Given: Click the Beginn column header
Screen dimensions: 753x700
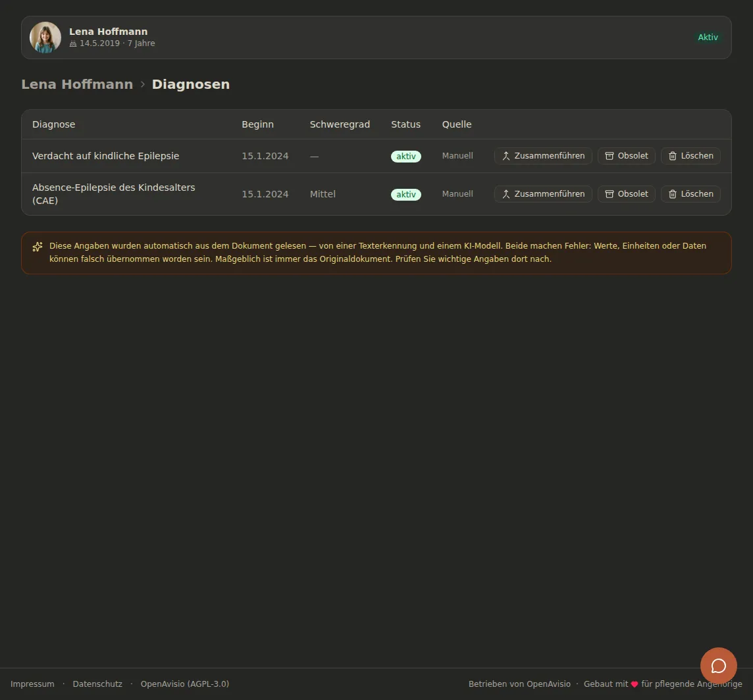Looking at the screenshot, I should pos(257,124).
